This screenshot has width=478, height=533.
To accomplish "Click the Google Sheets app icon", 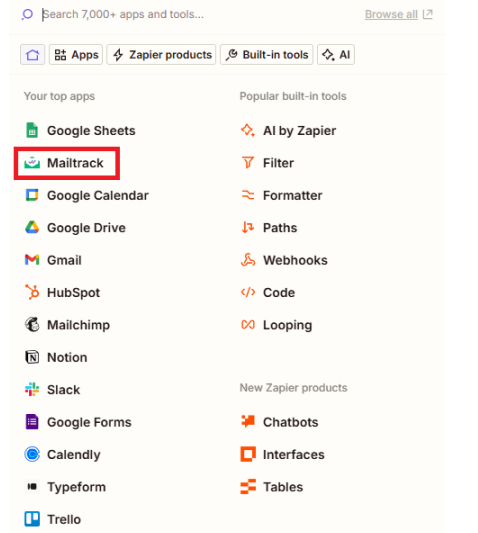I will (32, 130).
